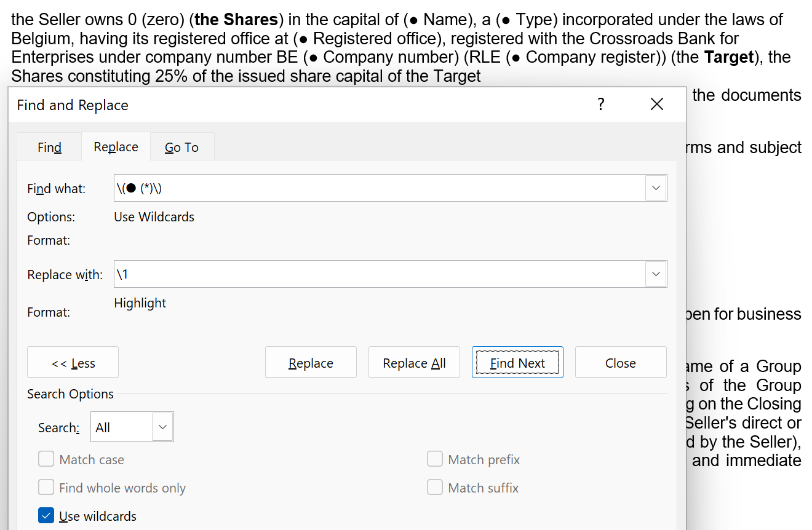The height and width of the screenshot is (530, 812).
Task: Select the Replace tab
Action: tap(116, 147)
